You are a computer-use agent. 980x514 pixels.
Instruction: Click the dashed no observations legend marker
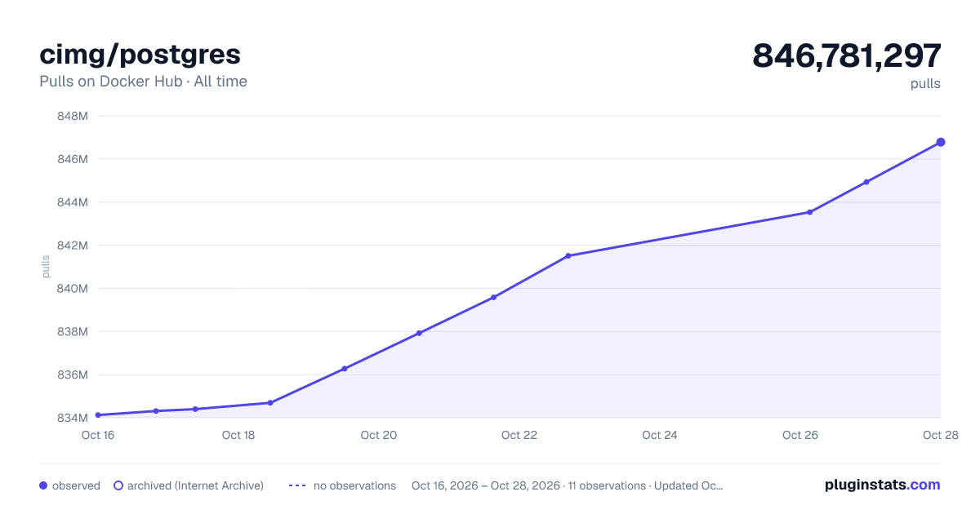[x=297, y=485]
